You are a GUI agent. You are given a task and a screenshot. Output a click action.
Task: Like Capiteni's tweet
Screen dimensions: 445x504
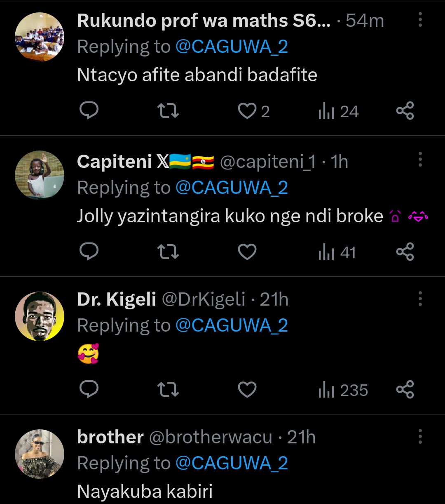pos(247,252)
